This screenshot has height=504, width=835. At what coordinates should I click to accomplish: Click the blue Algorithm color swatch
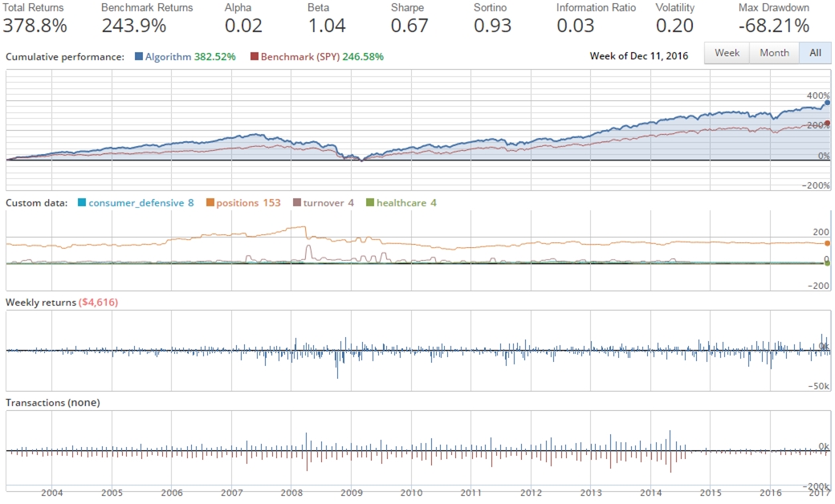[137, 56]
